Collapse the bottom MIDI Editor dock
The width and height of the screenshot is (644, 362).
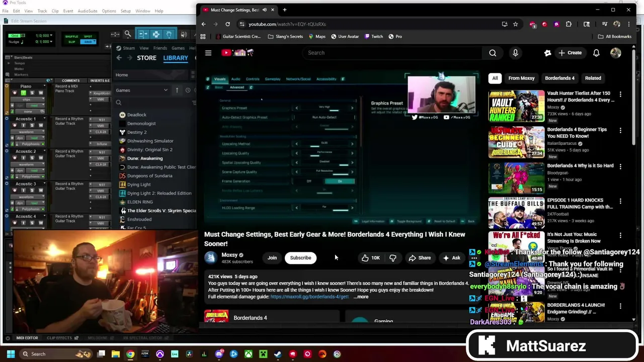(8, 338)
